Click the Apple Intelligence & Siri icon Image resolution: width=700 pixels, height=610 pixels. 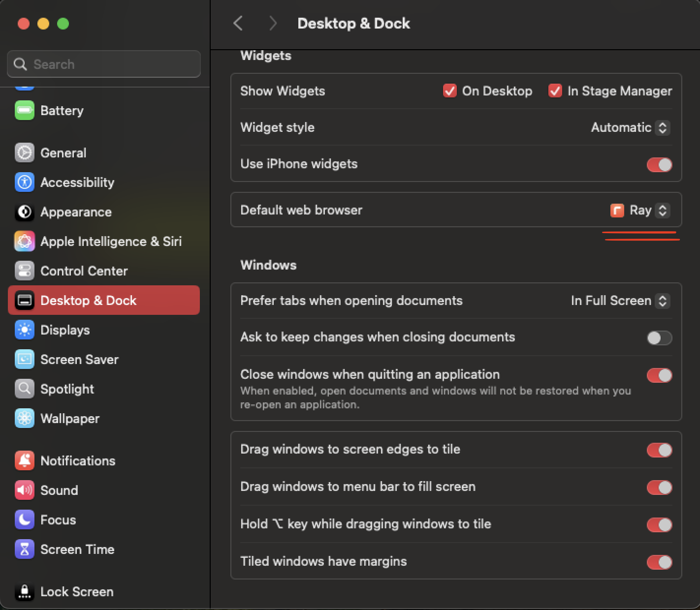[25, 242]
